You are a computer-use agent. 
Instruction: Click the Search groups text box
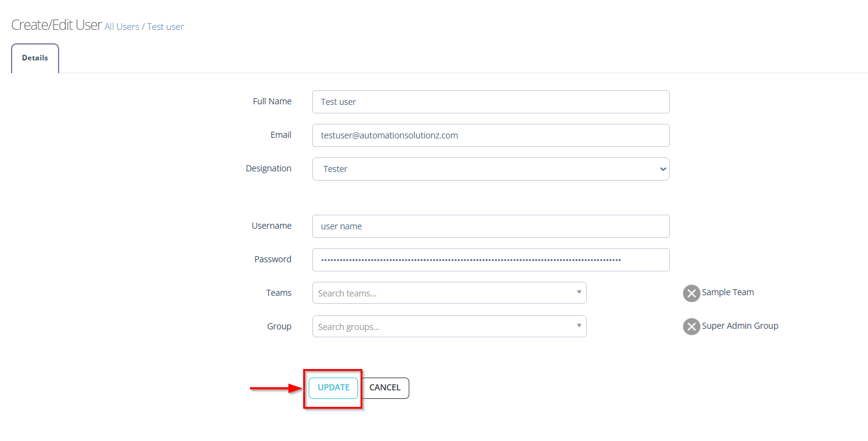click(x=442, y=327)
